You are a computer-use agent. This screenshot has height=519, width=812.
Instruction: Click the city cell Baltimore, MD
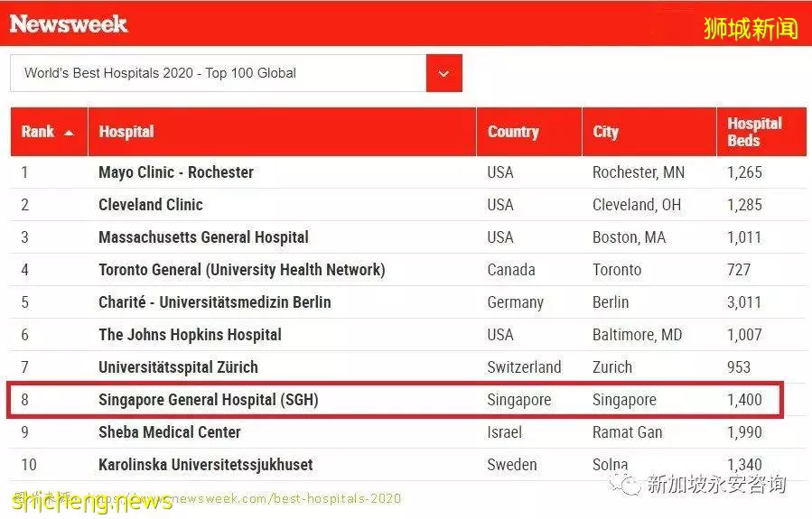637,335
